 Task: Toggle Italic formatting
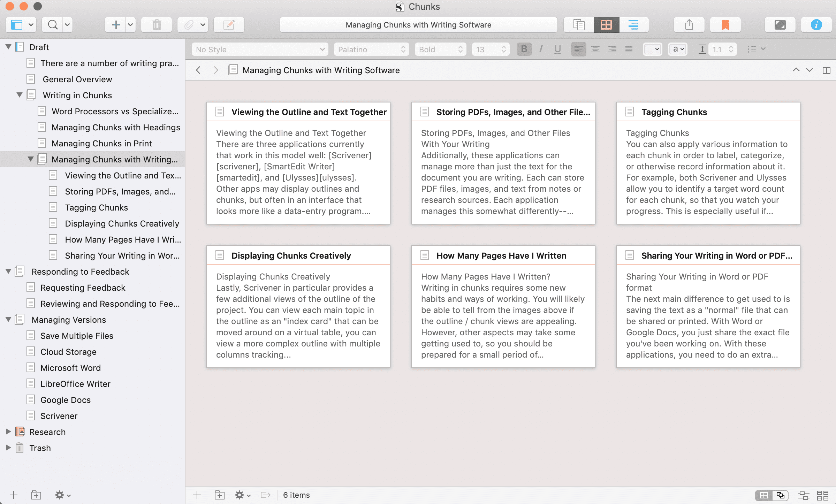tap(541, 49)
